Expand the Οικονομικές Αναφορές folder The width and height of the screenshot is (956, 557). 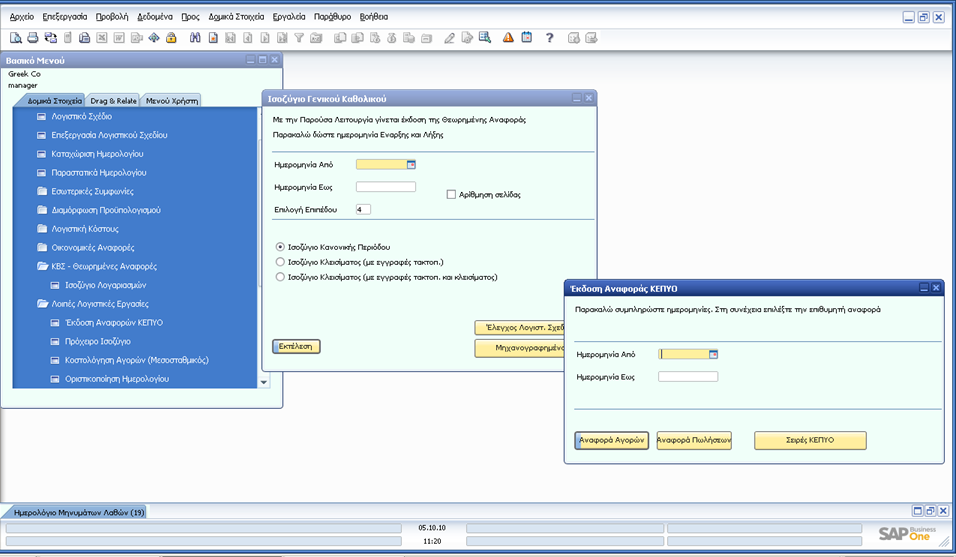[42, 247]
